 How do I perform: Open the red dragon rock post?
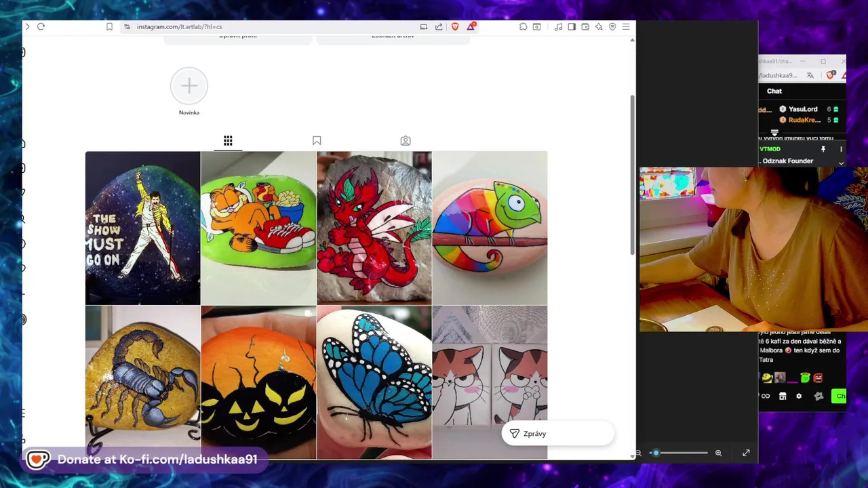[374, 228]
